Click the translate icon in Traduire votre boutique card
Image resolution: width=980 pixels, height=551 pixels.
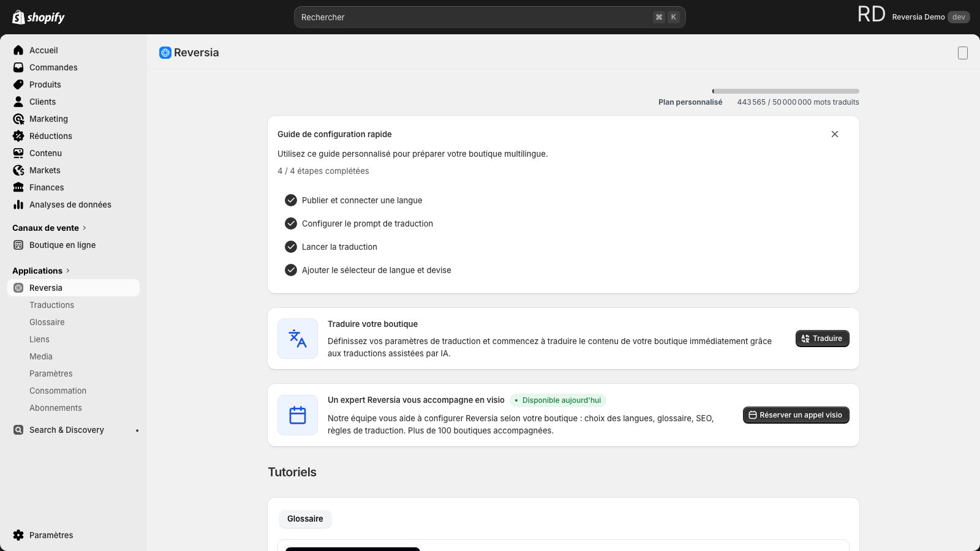click(x=298, y=339)
